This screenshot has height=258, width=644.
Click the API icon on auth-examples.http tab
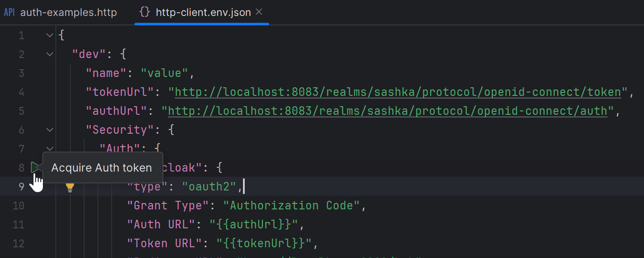coord(9,12)
